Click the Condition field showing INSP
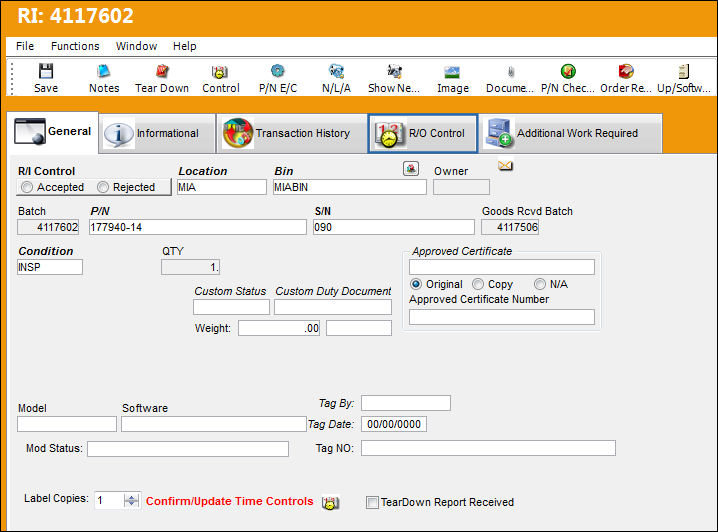 pos(50,267)
